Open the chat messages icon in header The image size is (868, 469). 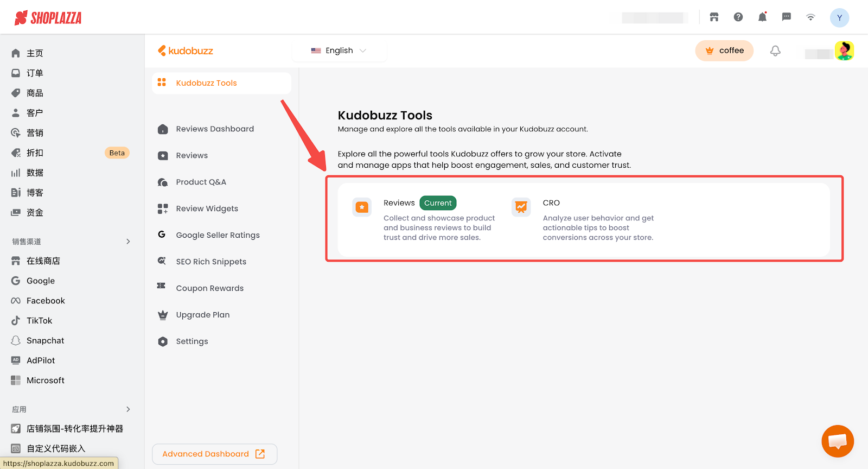pos(786,17)
